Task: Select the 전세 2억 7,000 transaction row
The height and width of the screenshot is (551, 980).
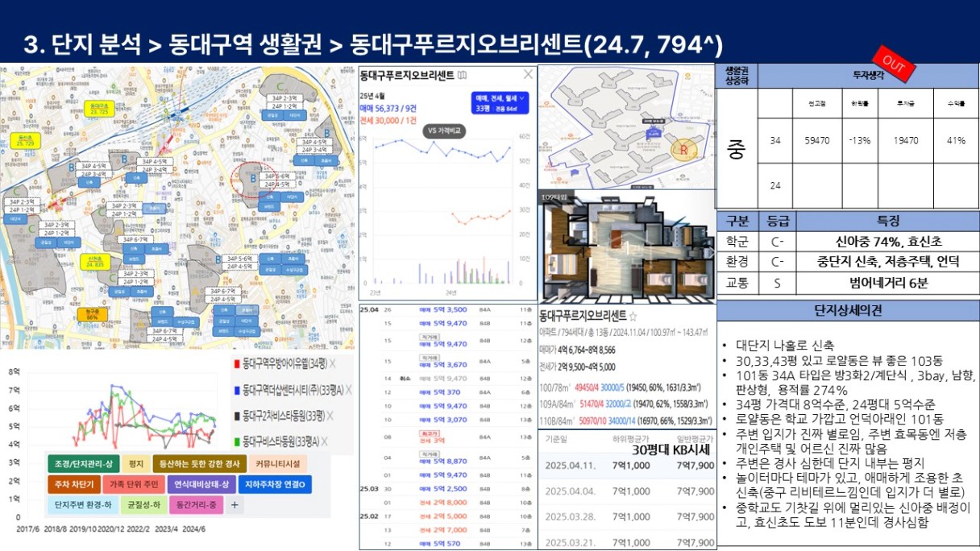Action: click(447, 530)
